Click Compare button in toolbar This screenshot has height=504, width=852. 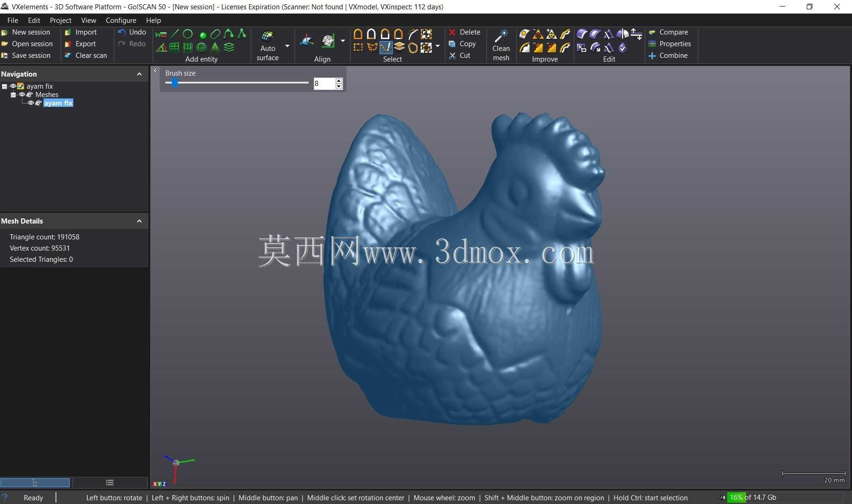coord(669,32)
